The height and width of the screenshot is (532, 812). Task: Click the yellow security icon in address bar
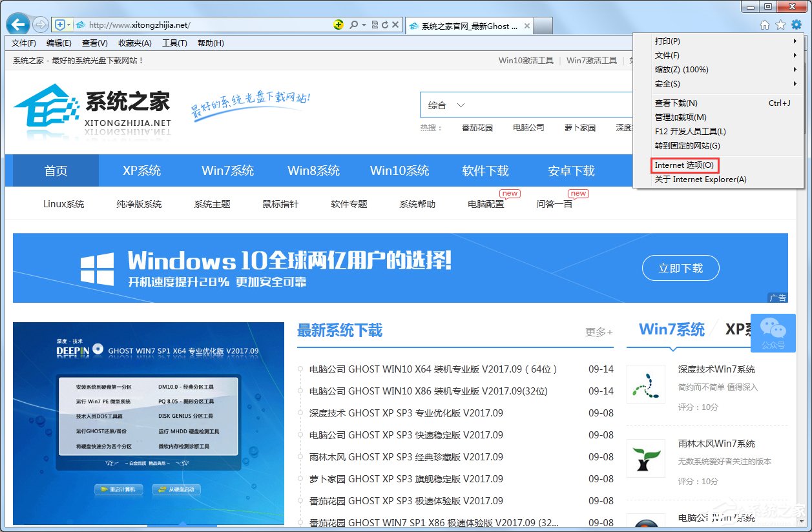338,24
